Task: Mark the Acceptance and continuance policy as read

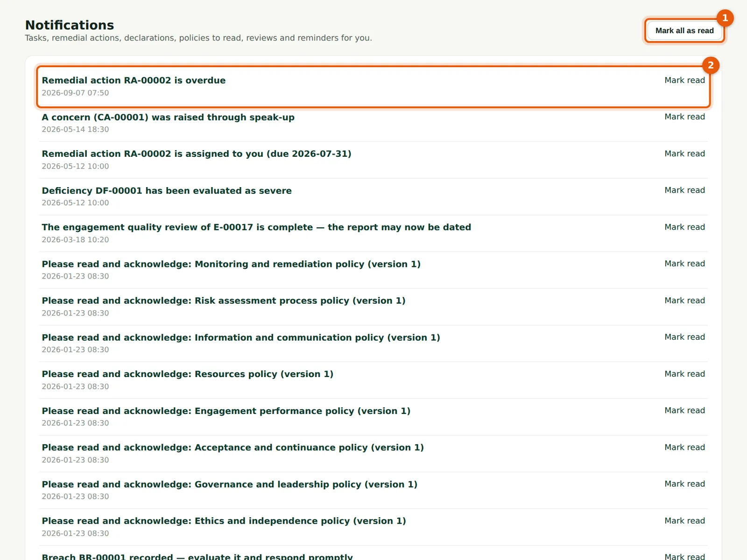Action: point(684,447)
